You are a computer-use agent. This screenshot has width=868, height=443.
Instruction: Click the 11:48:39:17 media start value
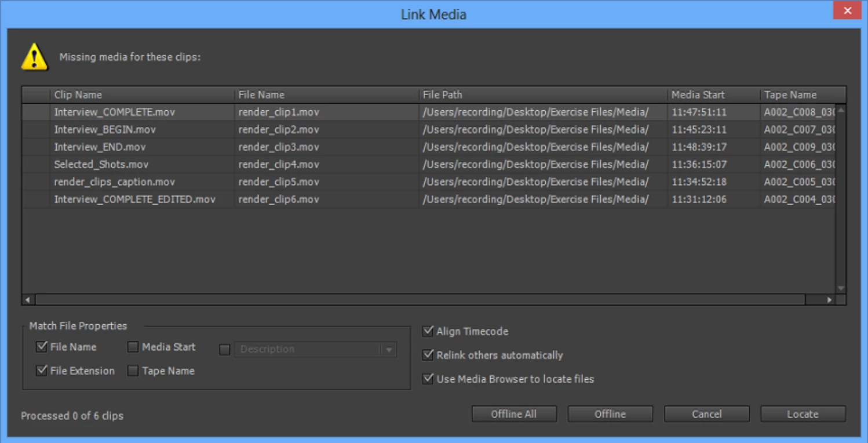[699, 147]
